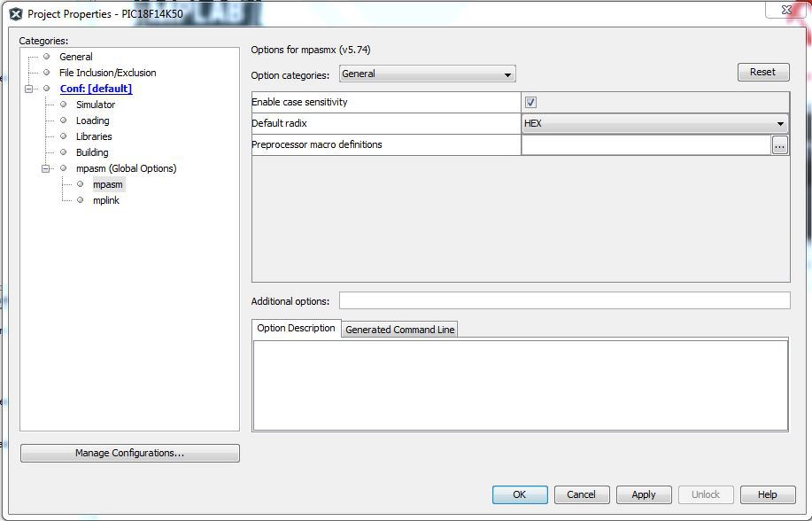The height and width of the screenshot is (521, 812).
Task: Select Simulator in categories tree
Action: (x=96, y=105)
